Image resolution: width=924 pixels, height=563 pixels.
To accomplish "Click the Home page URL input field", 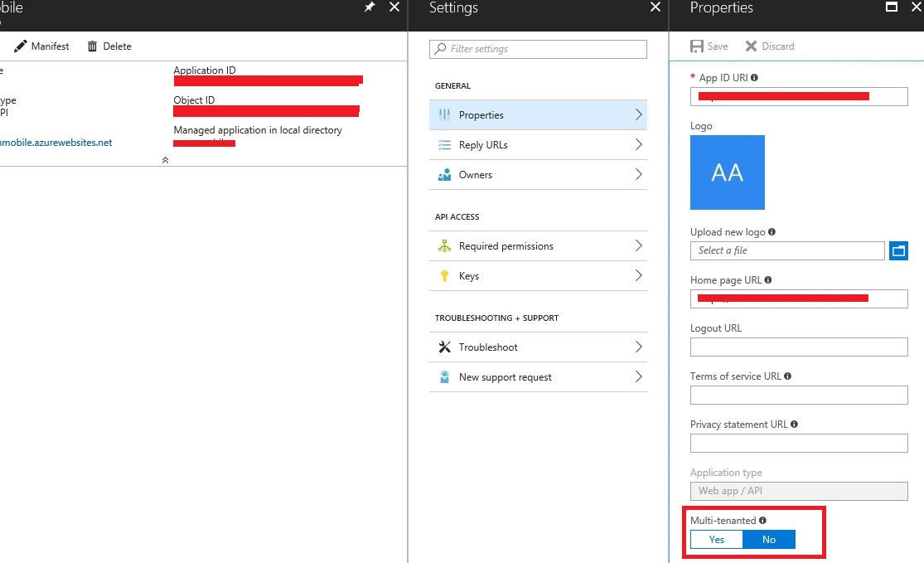I will point(799,298).
